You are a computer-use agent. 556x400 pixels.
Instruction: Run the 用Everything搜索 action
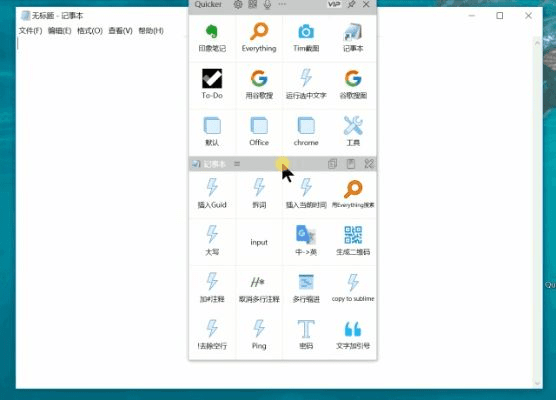click(x=353, y=194)
